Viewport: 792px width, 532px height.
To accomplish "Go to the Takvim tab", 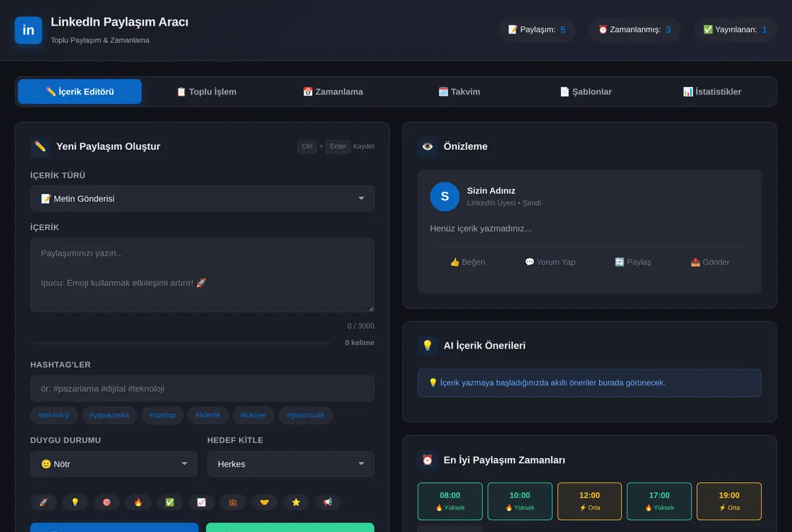I will tap(459, 92).
